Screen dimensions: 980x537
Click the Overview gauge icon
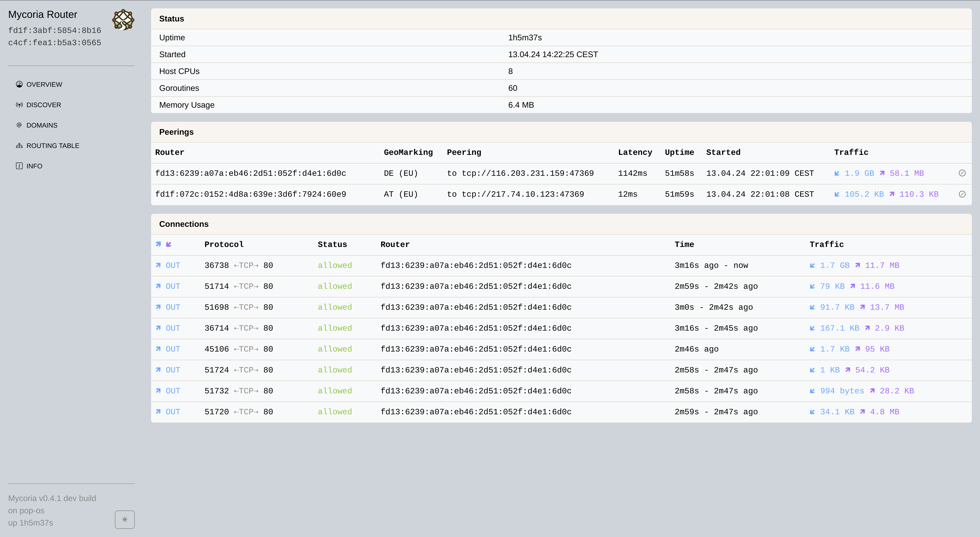tap(19, 84)
